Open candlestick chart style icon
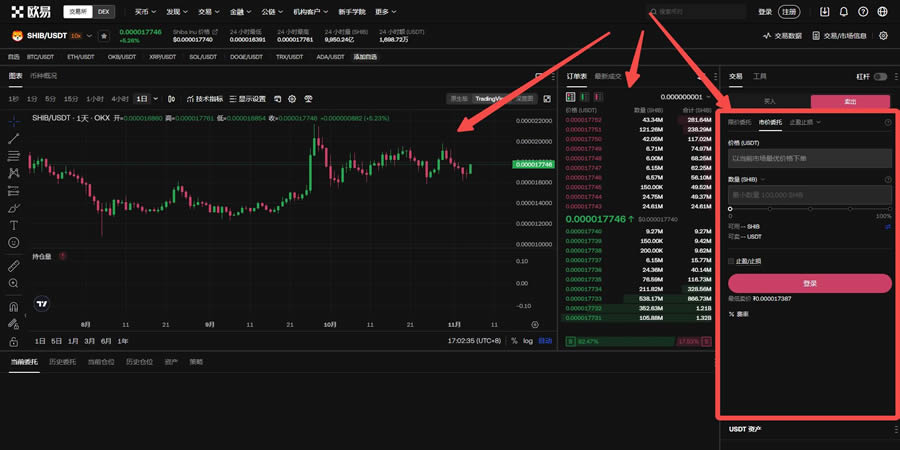900x450 pixels. coord(173,99)
